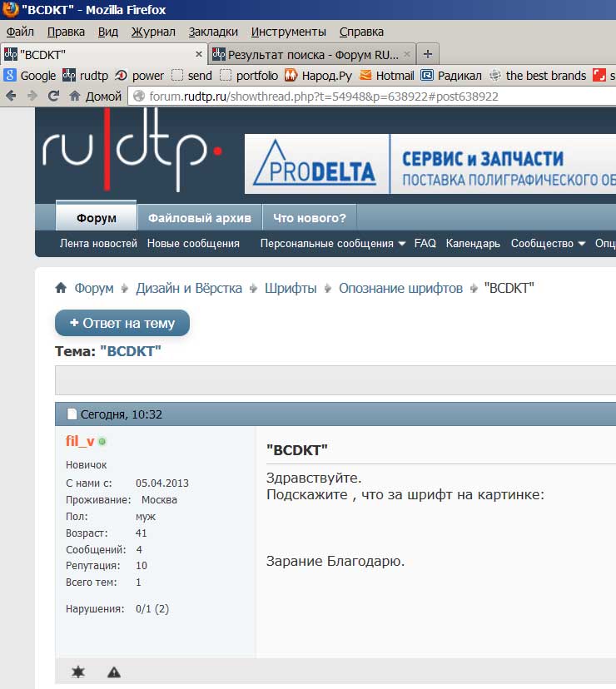
Task: Click the site identity globe icon
Action: coord(139,96)
